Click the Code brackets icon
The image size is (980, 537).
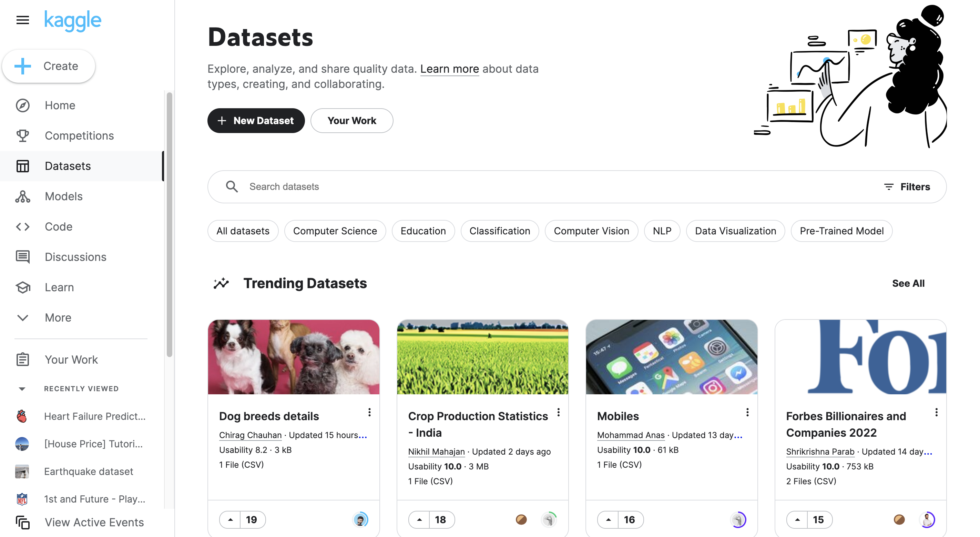tap(23, 227)
